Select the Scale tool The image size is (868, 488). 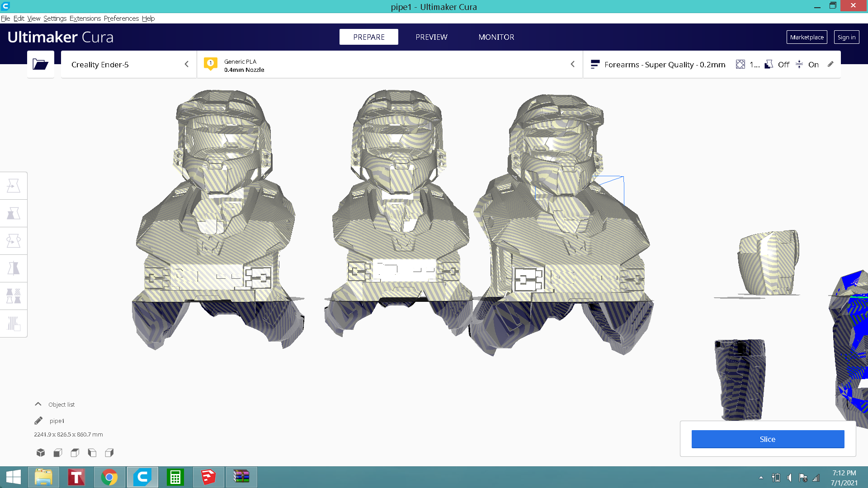pos(14,213)
